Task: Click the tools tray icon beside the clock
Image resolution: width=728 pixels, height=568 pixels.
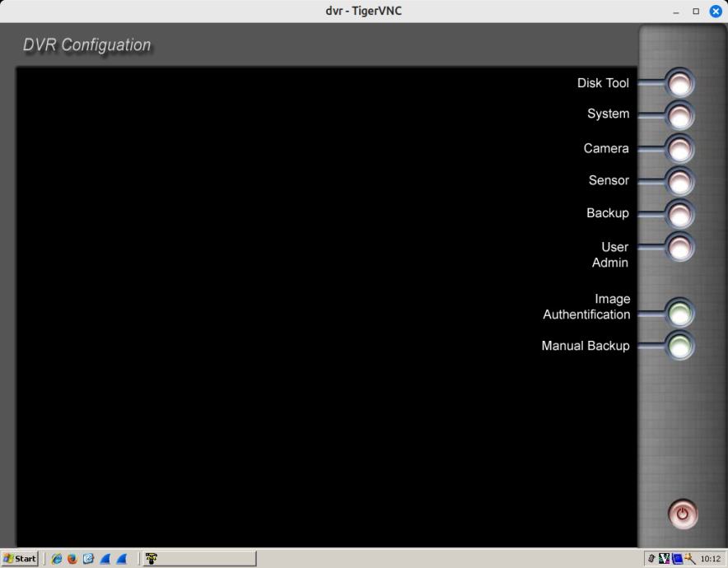Action: tap(690, 559)
